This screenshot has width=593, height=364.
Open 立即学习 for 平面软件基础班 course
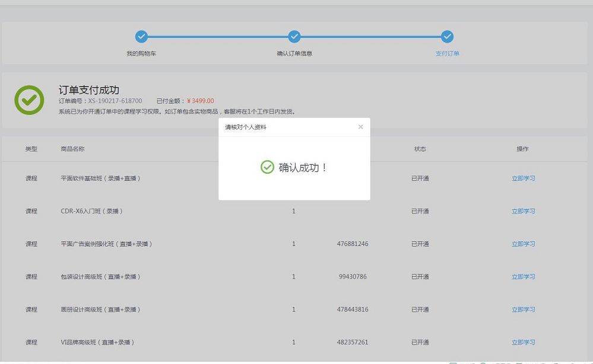[x=523, y=177]
